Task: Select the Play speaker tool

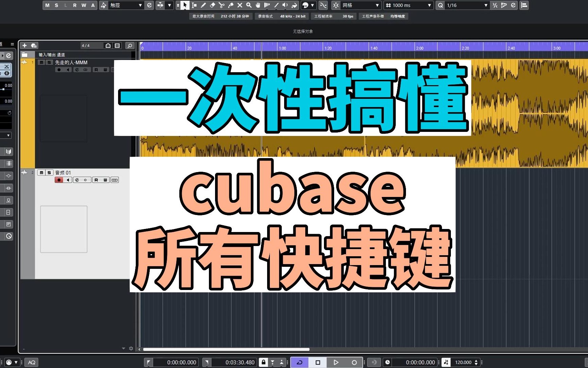Action: click(x=285, y=5)
